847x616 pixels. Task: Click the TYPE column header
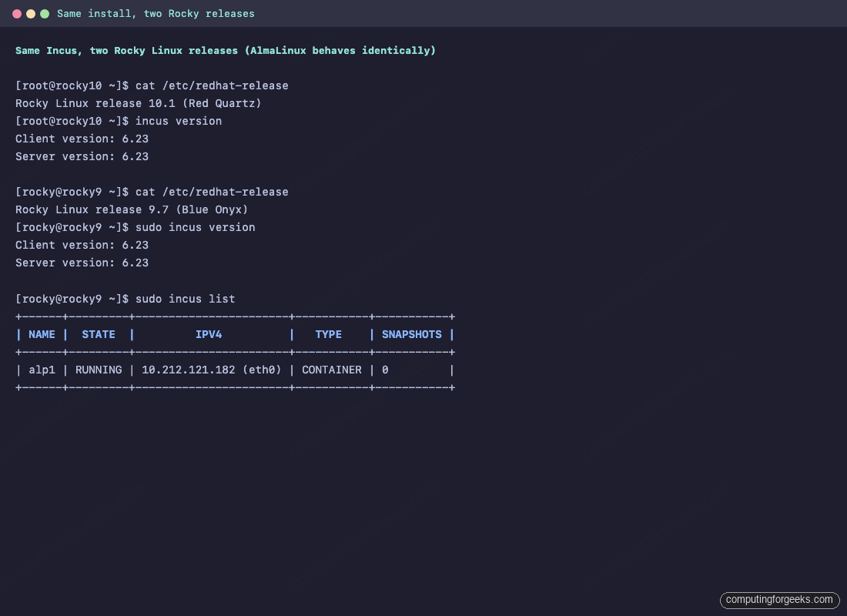coord(329,334)
